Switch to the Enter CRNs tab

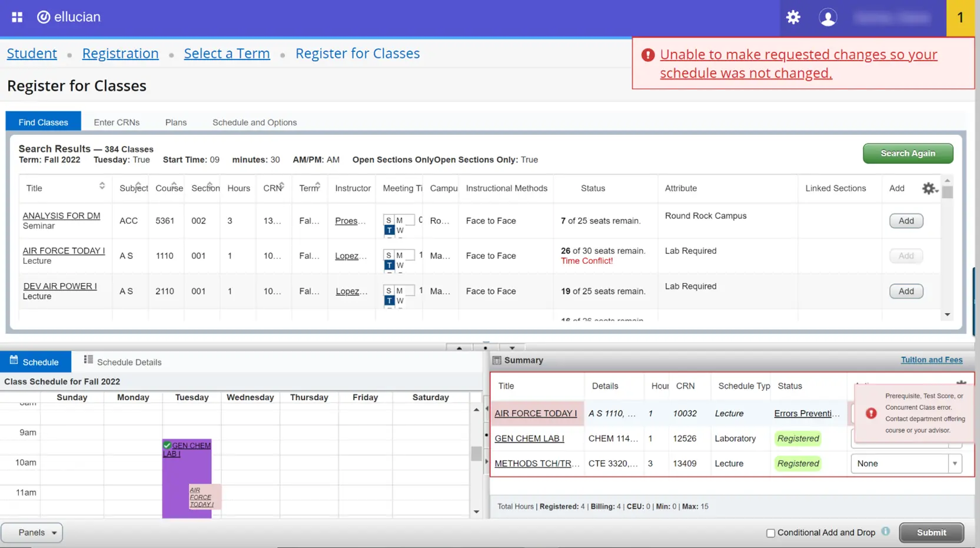[117, 122]
